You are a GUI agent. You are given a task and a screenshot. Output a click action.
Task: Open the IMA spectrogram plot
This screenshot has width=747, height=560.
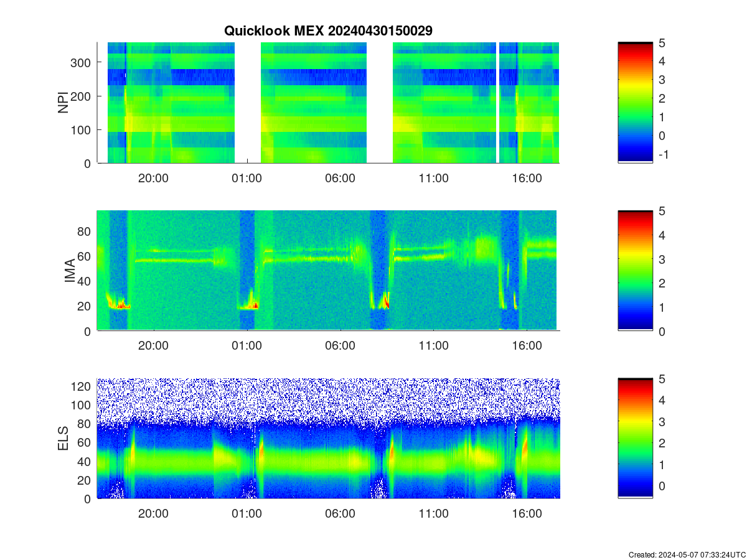coord(328,271)
